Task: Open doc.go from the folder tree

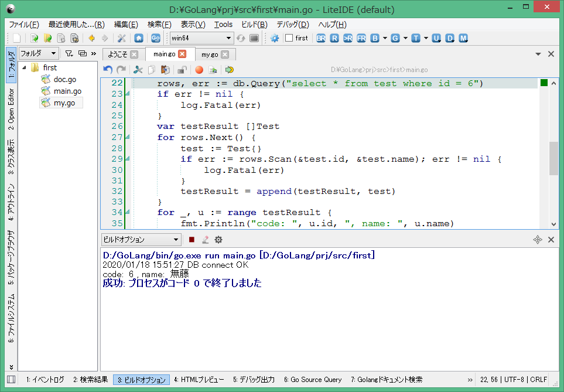Action: [x=64, y=79]
